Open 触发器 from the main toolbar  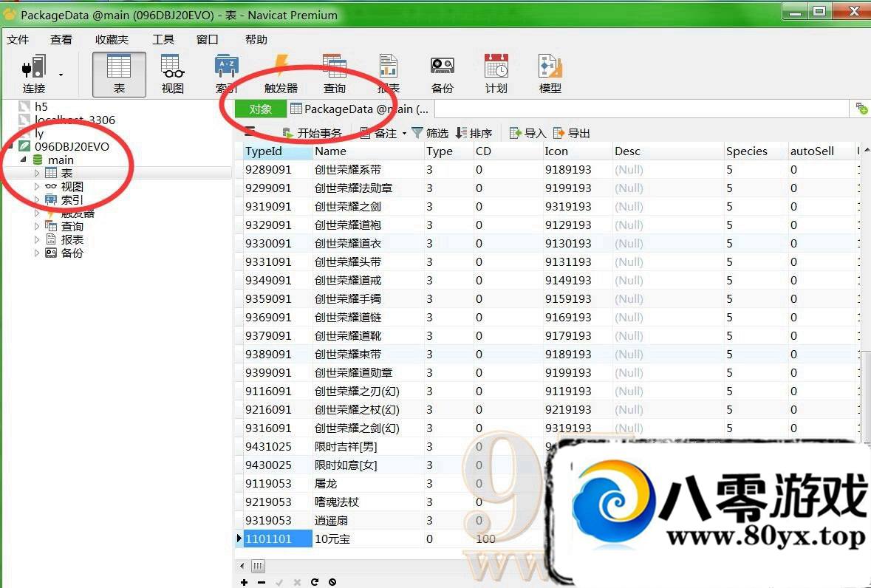[281, 75]
